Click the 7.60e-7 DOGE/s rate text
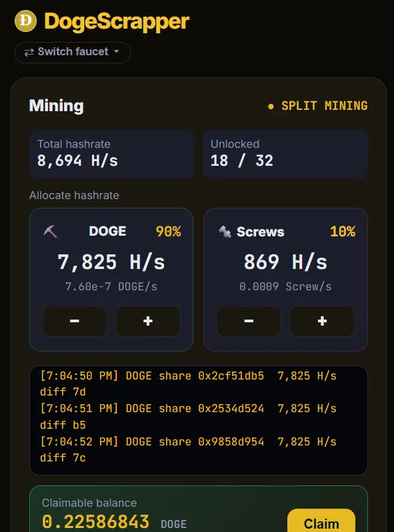 click(111, 287)
